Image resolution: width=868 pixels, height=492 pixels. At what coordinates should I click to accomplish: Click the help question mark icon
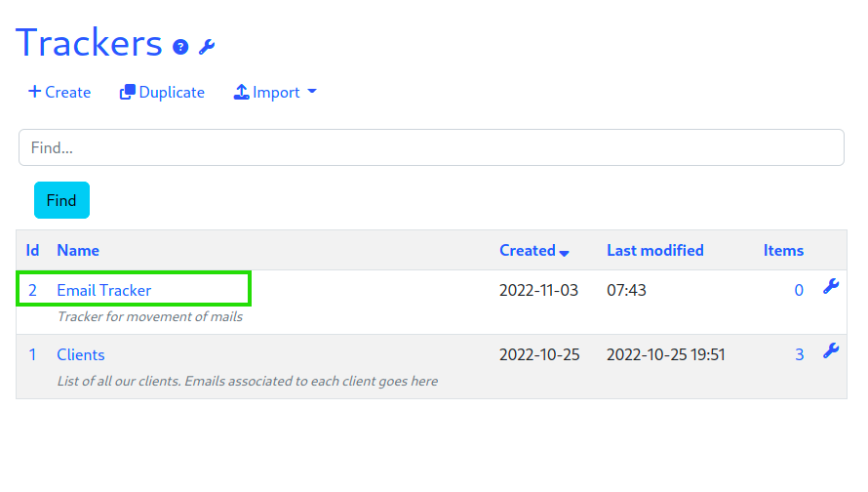point(180,47)
